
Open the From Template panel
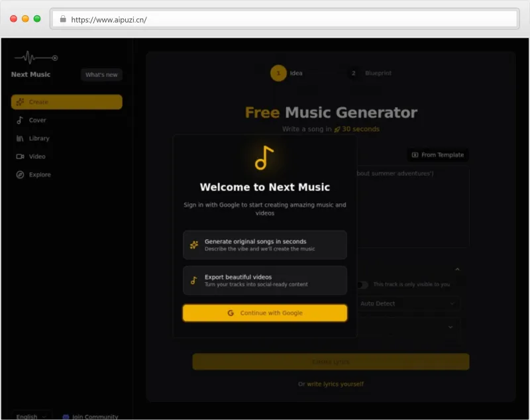coord(437,154)
